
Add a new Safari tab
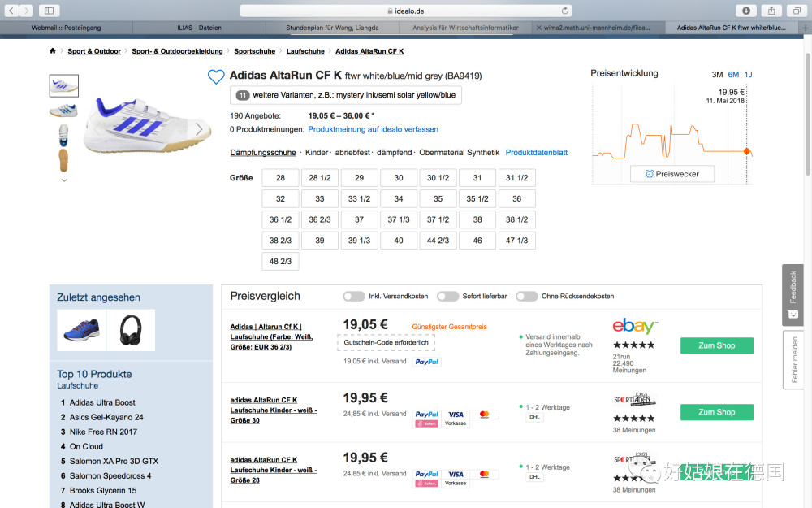coord(806,28)
